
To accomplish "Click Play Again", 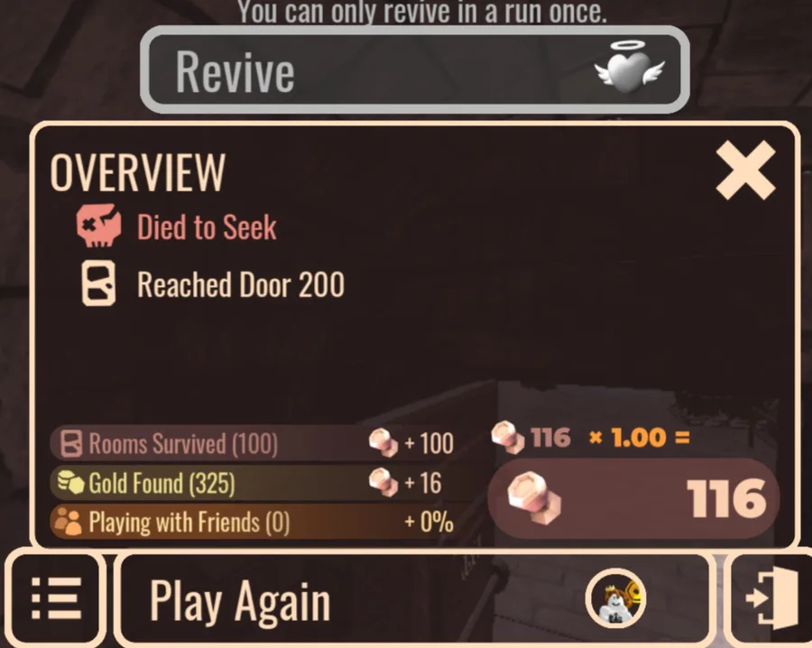I will pyautogui.click(x=239, y=601).
